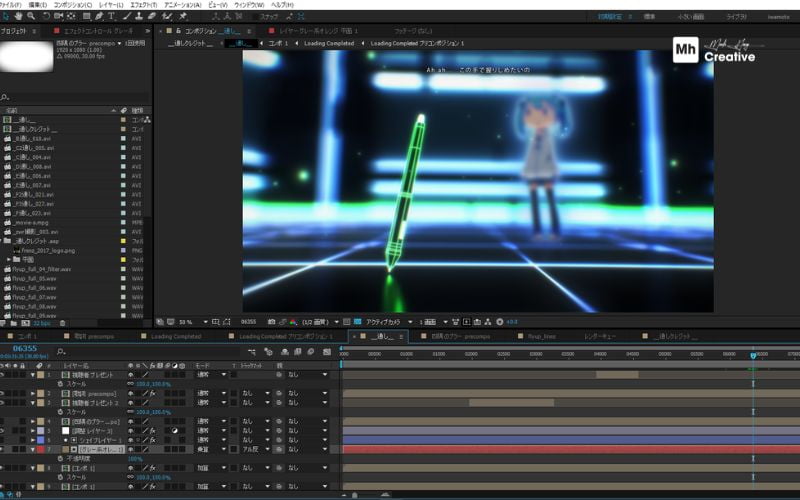Toggle preserve transparency box on layer 7
Viewport: 800px width, 500px height.
tap(234, 449)
